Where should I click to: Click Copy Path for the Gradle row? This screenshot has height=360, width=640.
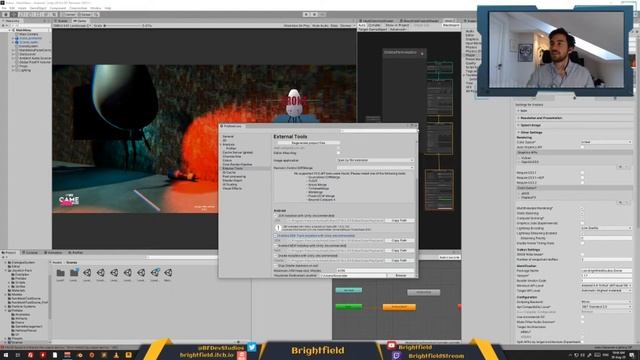tap(400, 260)
